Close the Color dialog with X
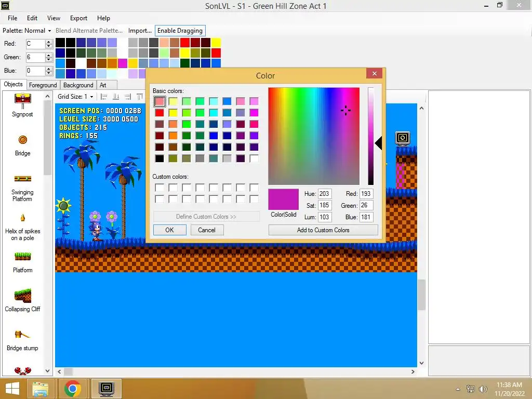 pyautogui.click(x=374, y=74)
